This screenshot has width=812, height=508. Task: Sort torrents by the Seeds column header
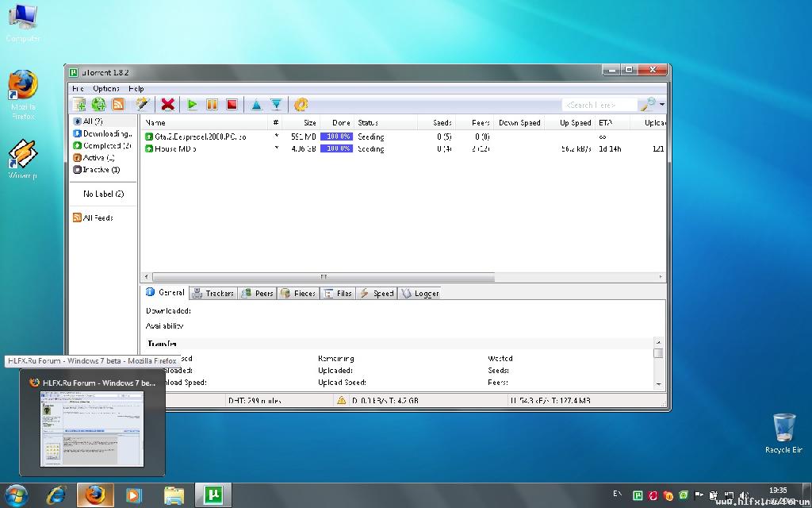click(x=437, y=123)
